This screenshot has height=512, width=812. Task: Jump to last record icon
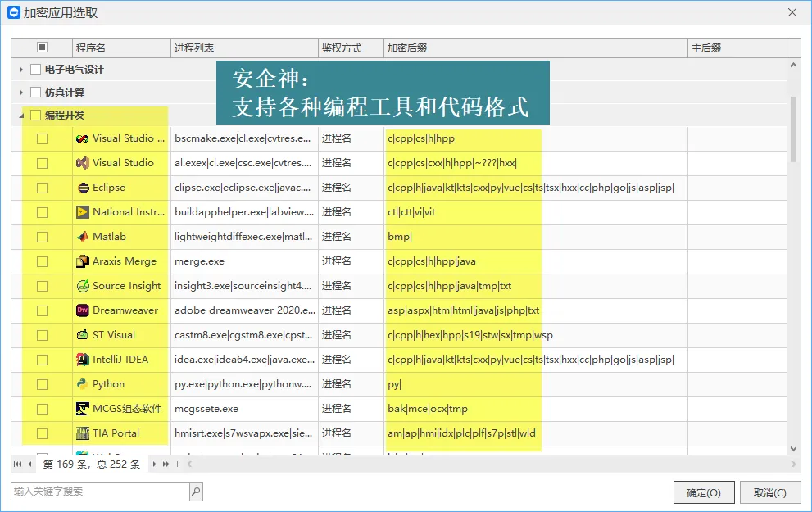click(x=166, y=464)
